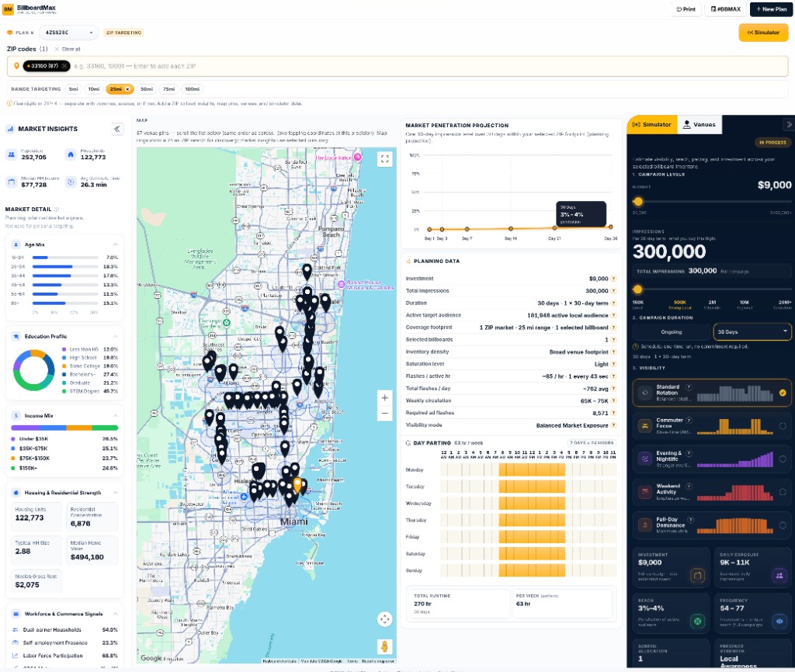Viewport: 795px width, 672px height.
Task: Toggle fullscreen view on the map
Action: [385, 159]
